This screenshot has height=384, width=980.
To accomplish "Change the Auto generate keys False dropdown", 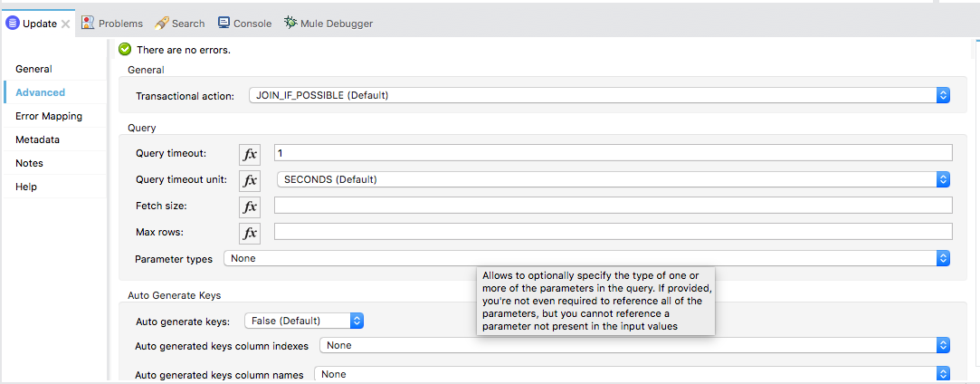I will 357,321.
